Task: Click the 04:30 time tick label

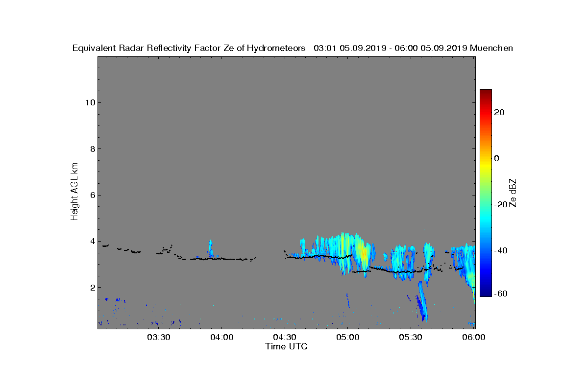Action: coord(285,337)
